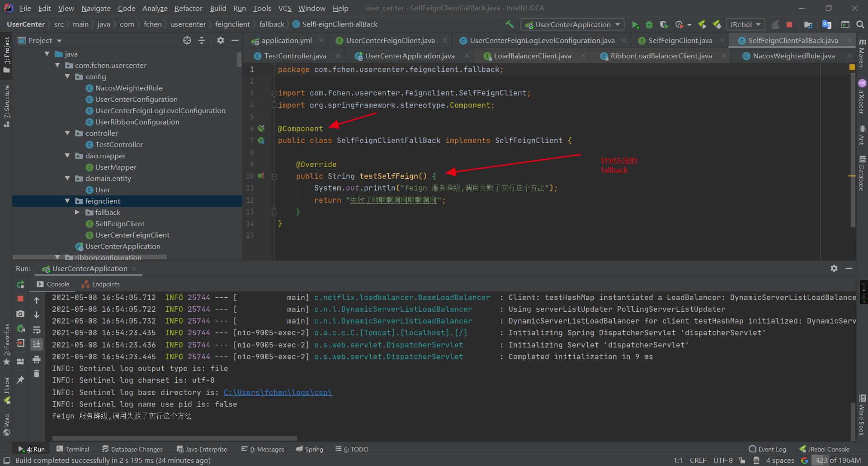This screenshot has width=868, height=466.
Task: Collapse the controller package node
Action: pos(67,133)
